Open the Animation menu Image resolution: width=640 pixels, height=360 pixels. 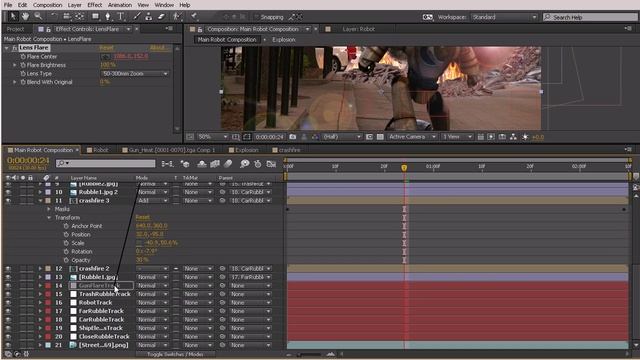coord(120,5)
